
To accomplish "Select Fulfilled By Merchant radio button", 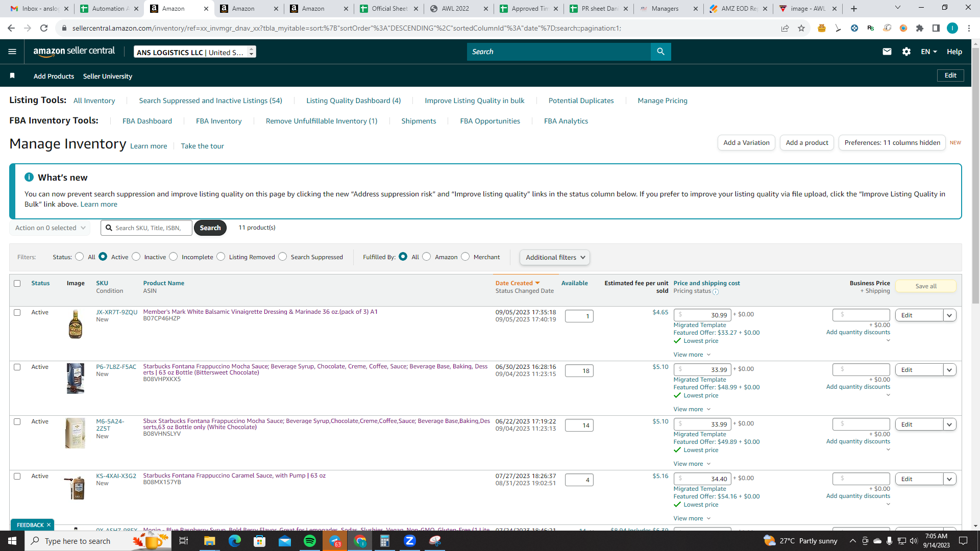I will coord(465,257).
